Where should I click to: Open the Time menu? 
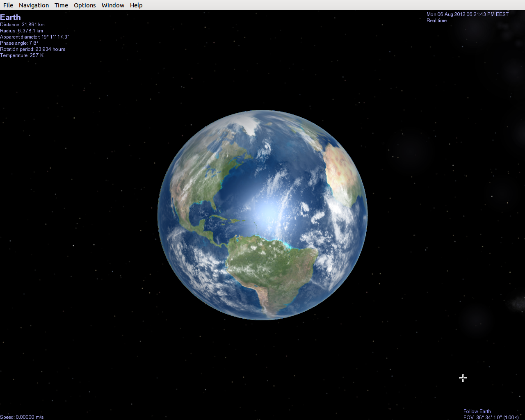(x=61, y=5)
